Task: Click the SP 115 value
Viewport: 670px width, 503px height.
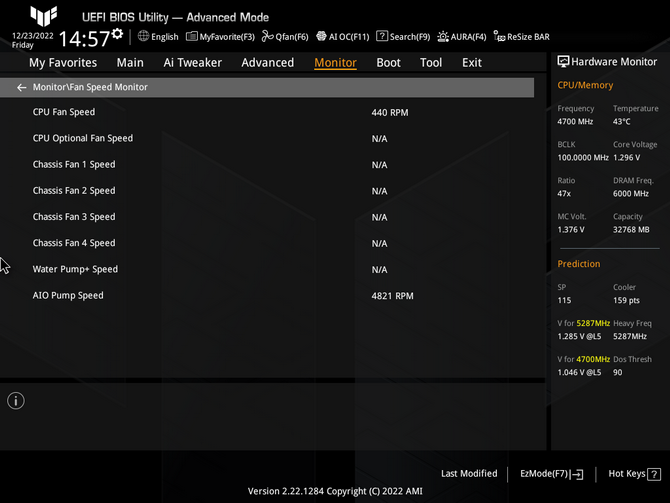Action: pos(564,300)
